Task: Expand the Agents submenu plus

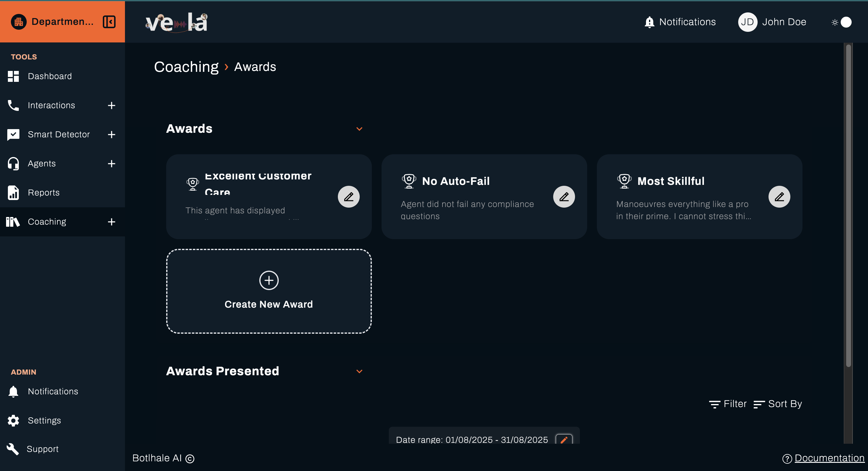Action: [112, 164]
